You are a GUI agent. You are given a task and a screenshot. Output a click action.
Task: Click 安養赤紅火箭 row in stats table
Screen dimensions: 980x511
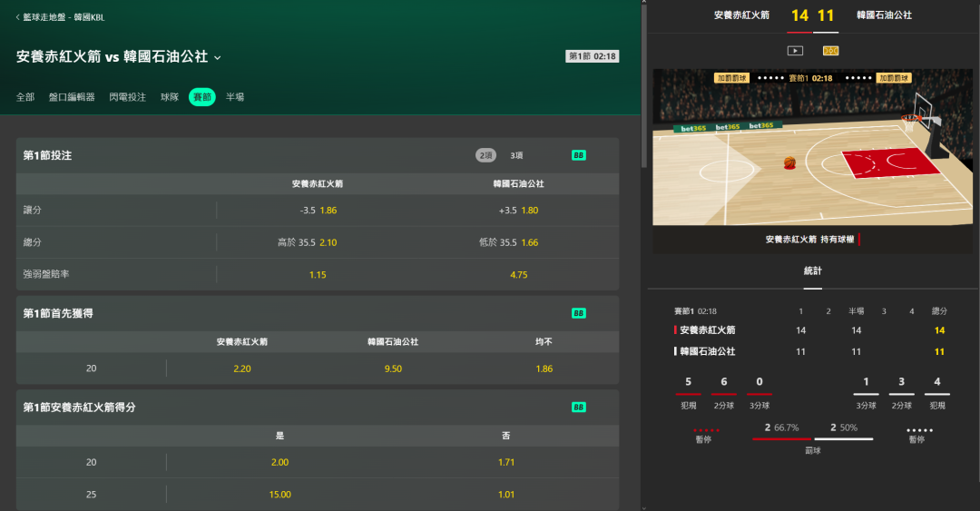pos(811,330)
